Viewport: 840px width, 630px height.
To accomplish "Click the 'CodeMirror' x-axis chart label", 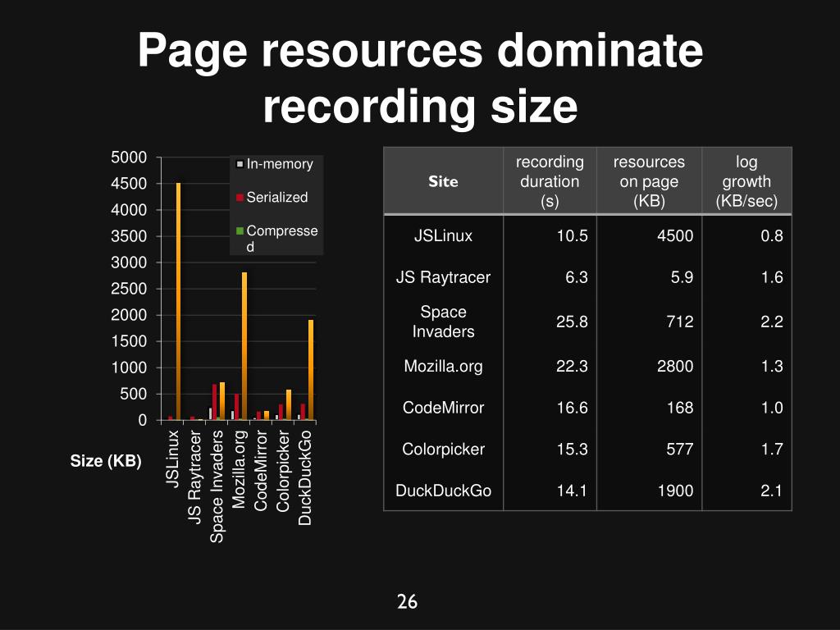I will point(260,471).
